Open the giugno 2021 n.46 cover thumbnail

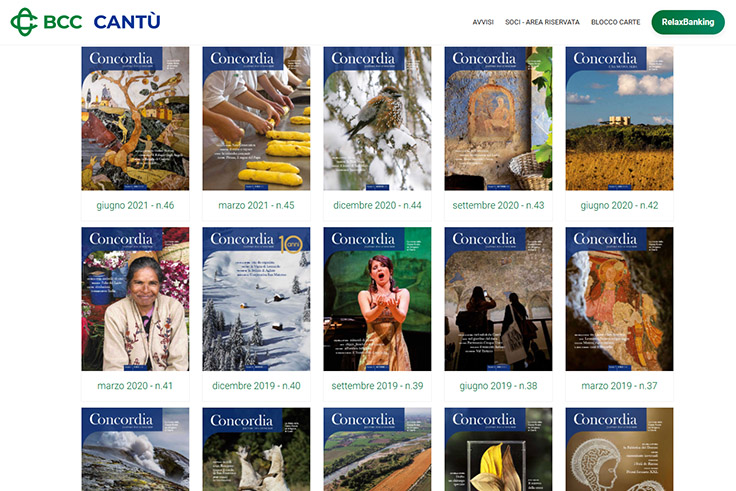135,118
